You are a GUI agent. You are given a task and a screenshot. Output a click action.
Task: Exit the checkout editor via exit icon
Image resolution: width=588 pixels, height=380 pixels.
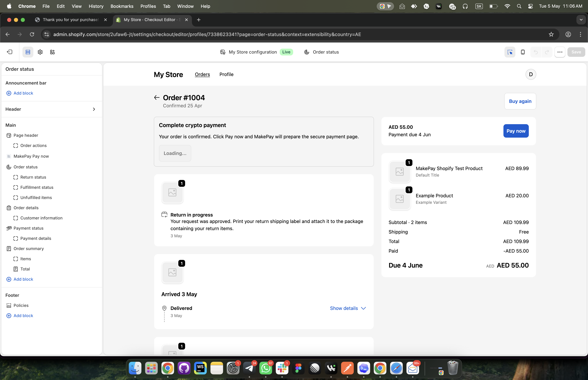click(x=9, y=52)
